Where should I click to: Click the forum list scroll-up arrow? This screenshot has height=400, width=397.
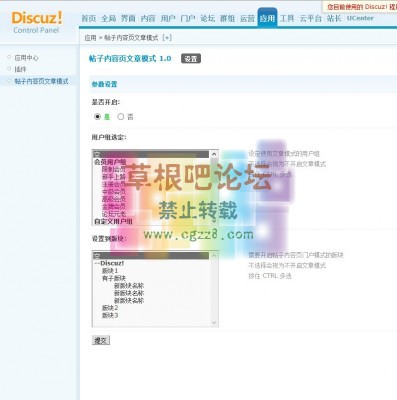[x=214, y=256]
